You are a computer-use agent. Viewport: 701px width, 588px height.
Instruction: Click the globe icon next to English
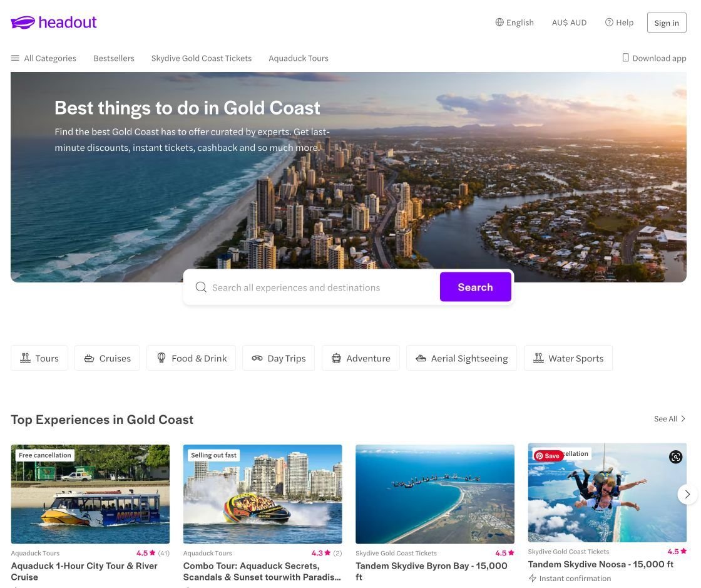pyautogui.click(x=499, y=23)
